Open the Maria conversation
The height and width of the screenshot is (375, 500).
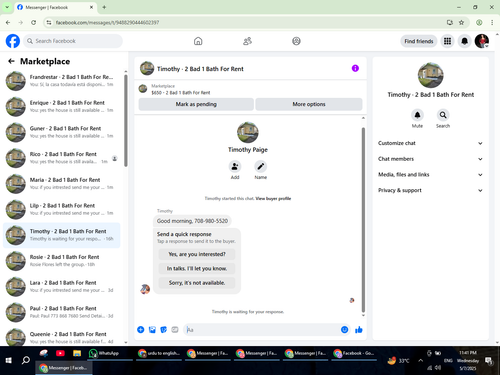[61, 183]
